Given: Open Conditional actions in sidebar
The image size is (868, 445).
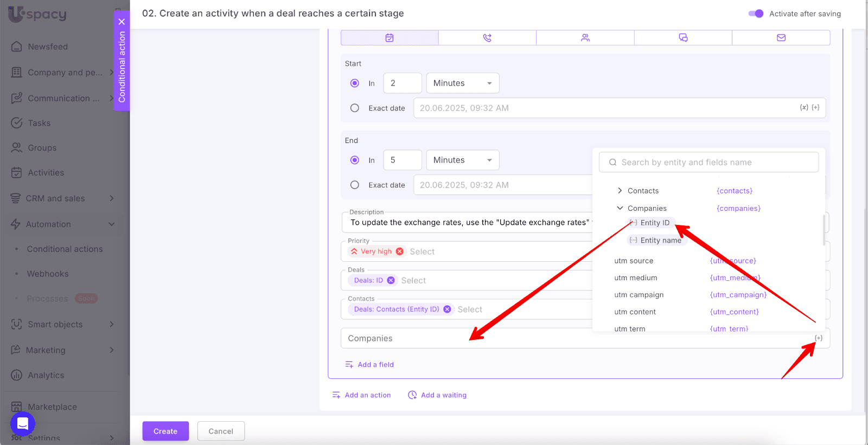Looking at the screenshot, I should [x=65, y=249].
